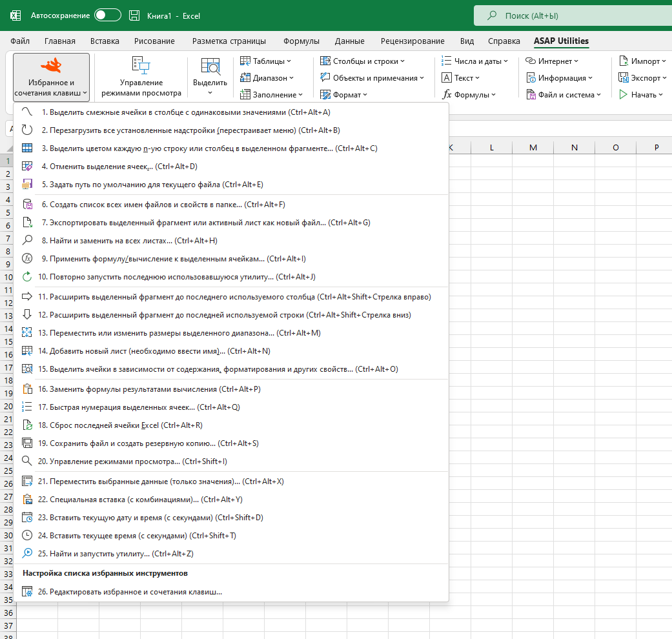
Task: Expand the Столбцы и строки dropdown
Action: pos(362,61)
